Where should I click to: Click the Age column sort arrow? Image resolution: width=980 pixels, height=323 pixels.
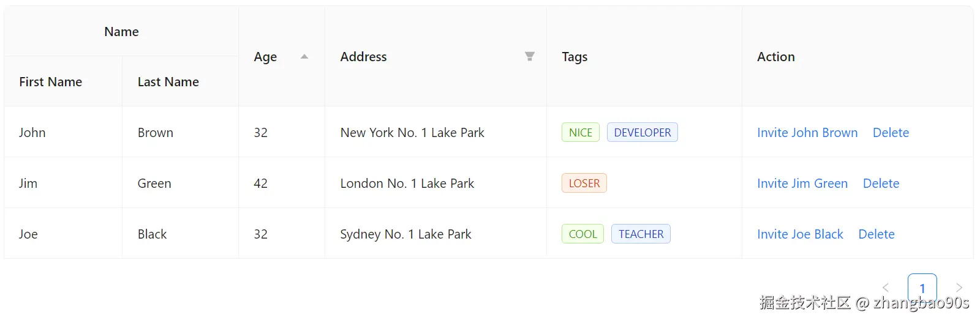click(x=304, y=57)
